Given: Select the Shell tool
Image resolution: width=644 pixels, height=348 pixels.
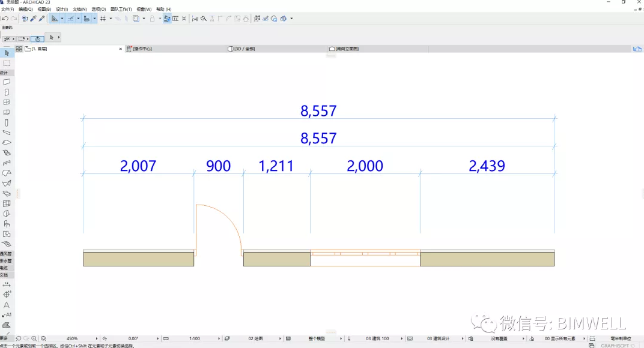Looking at the screenshot, I should (x=7, y=183).
